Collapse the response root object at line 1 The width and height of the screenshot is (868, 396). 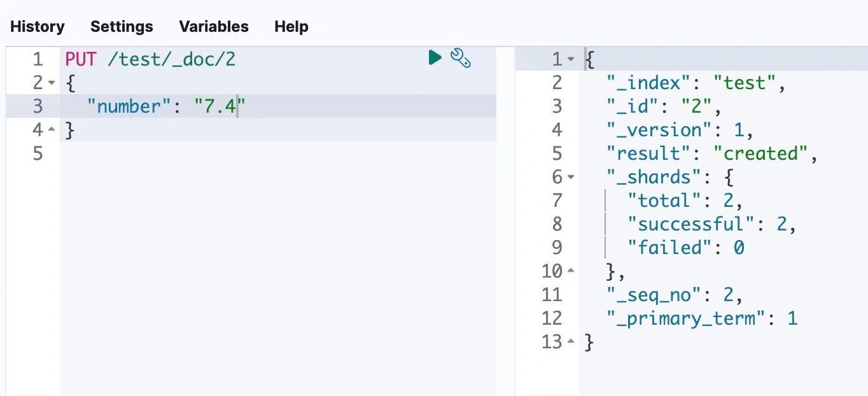[571, 59]
